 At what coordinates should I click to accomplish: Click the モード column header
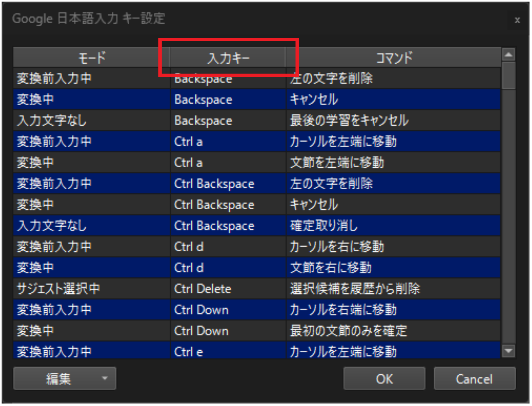coord(91,57)
